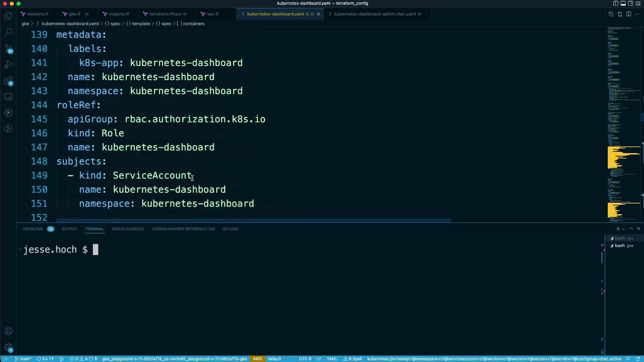Toggle the primary side bar
644x362 pixels.
(x=615, y=3)
